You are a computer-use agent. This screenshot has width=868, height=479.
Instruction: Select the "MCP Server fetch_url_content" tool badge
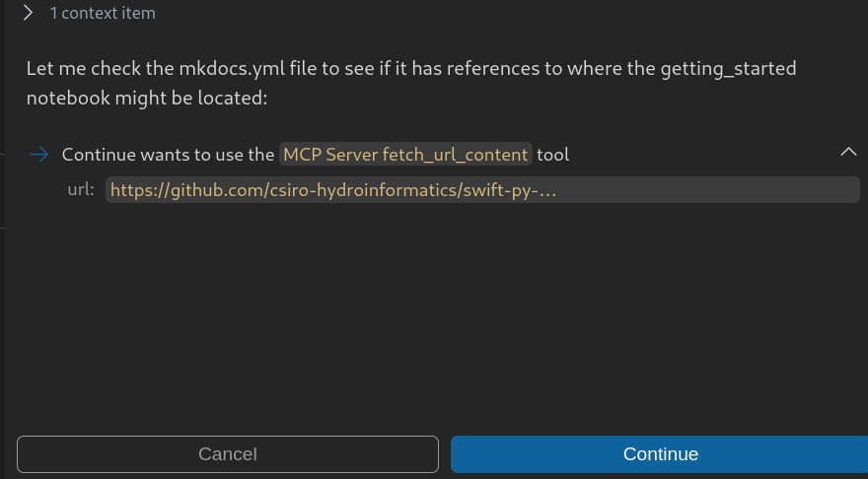[x=405, y=155]
